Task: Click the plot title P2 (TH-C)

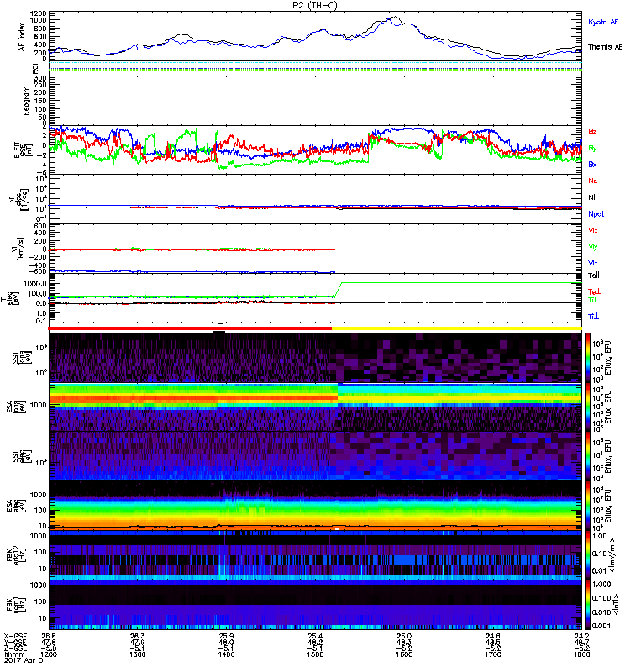Action: click(315, 5)
